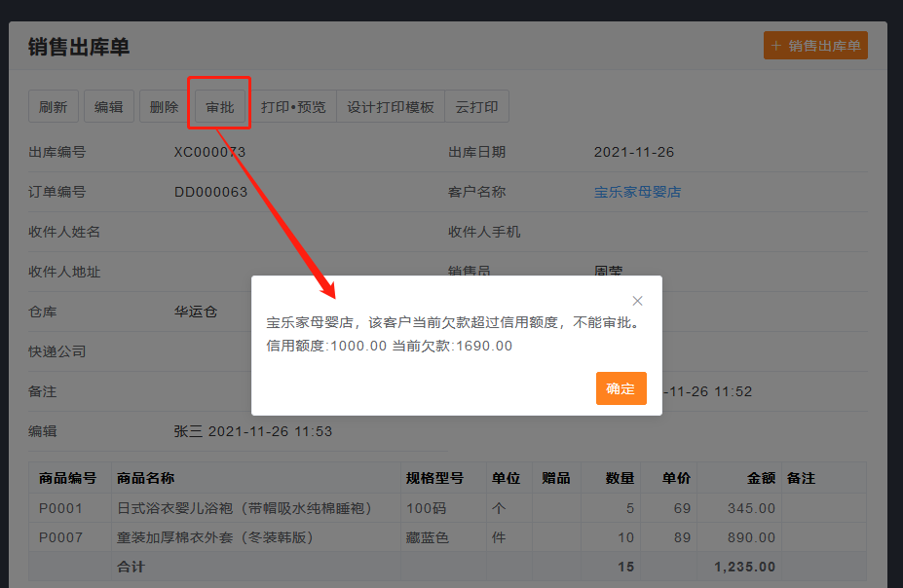Click the 商品名称 column header

coord(146,478)
